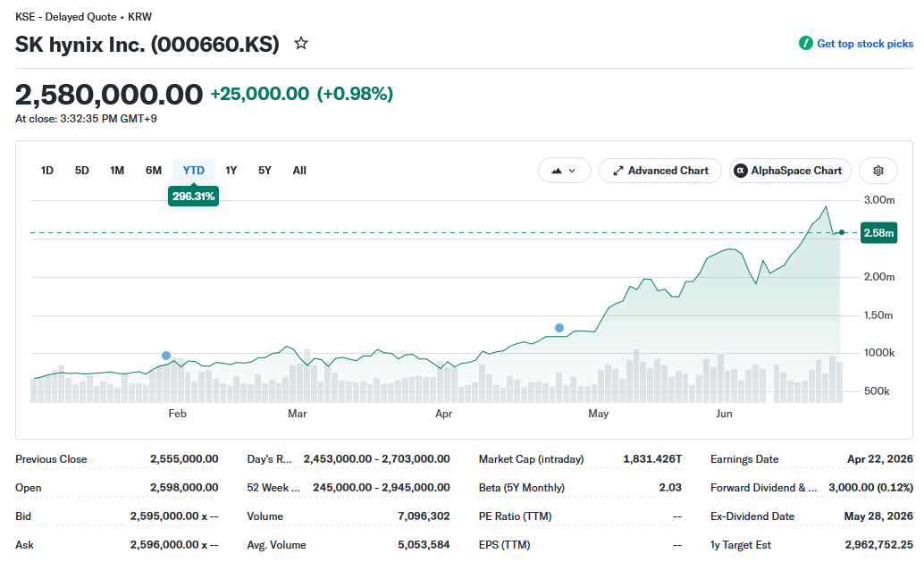Click the 52 Week range value

coord(382,488)
